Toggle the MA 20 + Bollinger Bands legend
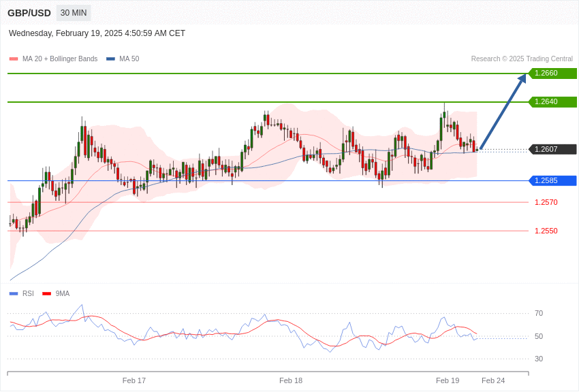The image size is (579, 392). point(54,59)
